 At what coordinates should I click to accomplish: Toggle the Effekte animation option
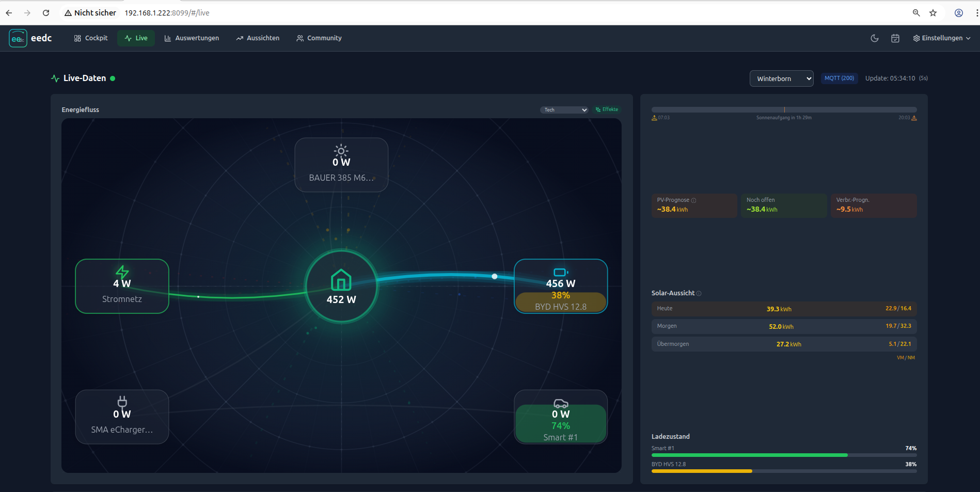pos(607,109)
